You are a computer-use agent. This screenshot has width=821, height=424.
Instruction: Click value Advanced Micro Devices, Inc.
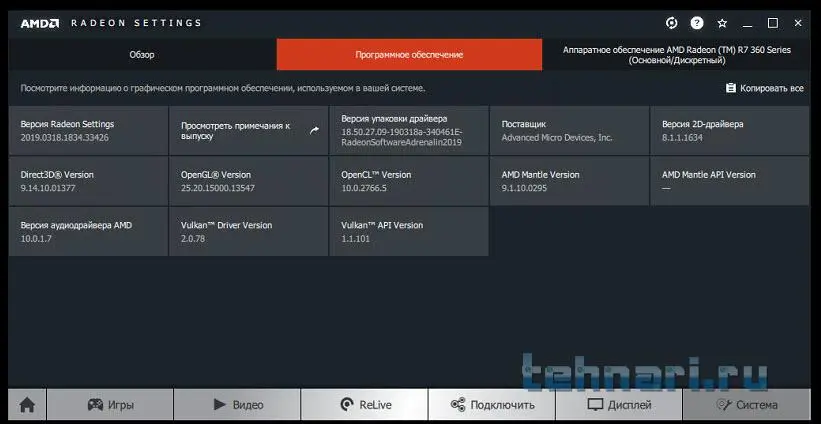click(x=557, y=138)
